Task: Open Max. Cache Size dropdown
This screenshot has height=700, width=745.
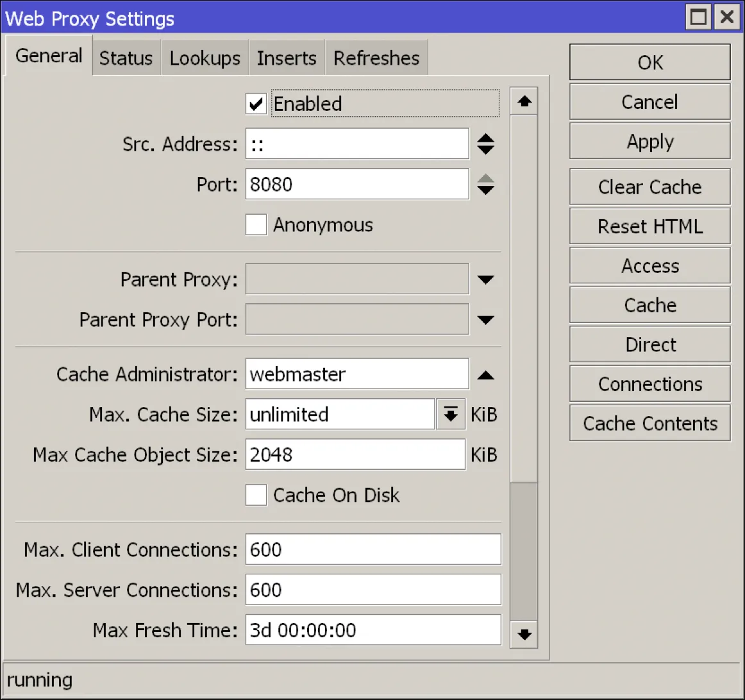Action: (x=451, y=415)
